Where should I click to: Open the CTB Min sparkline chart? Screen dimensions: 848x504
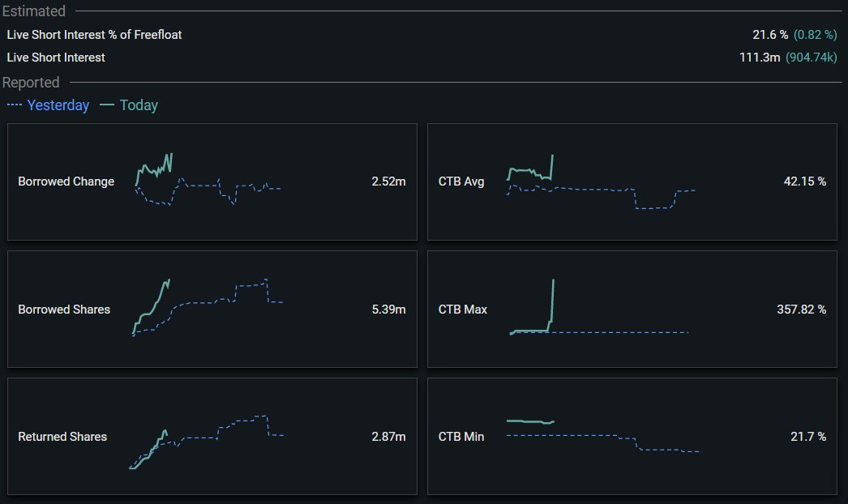point(603,436)
